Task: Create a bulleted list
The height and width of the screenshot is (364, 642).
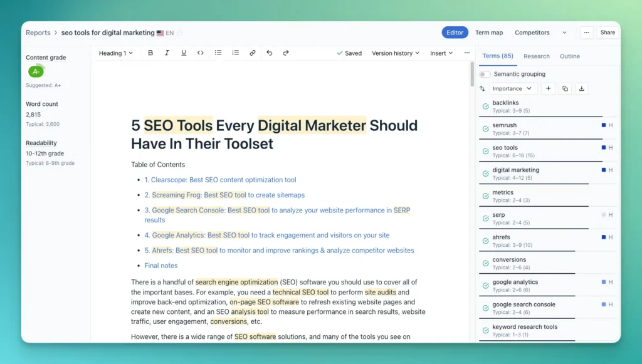Action: click(218, 53)
